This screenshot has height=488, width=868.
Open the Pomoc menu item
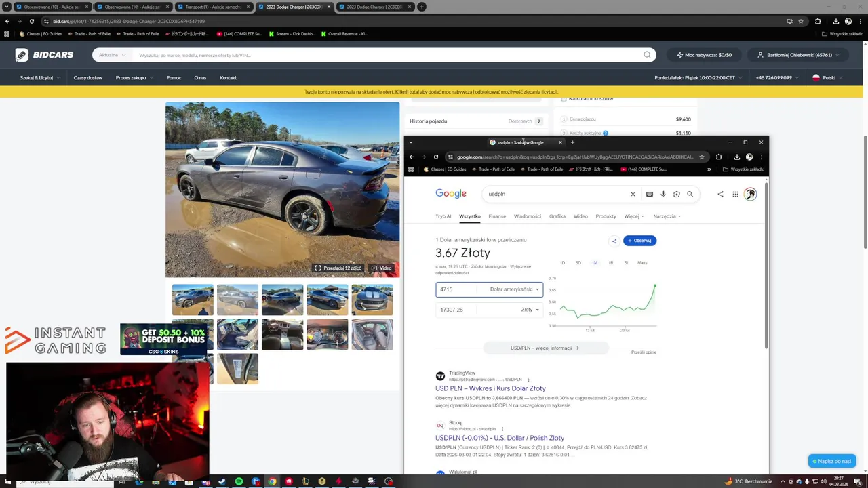174,77
